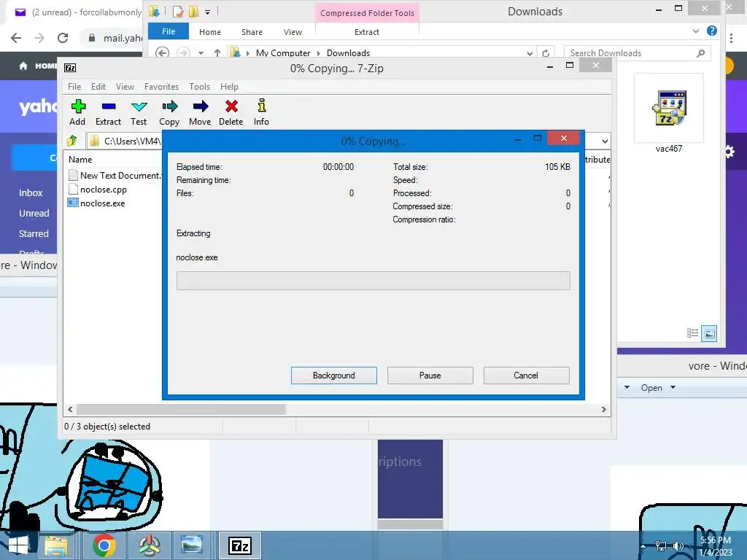
Task: Click the horizontal scrollbar thumb in 7-Zip
Action: 181,409
